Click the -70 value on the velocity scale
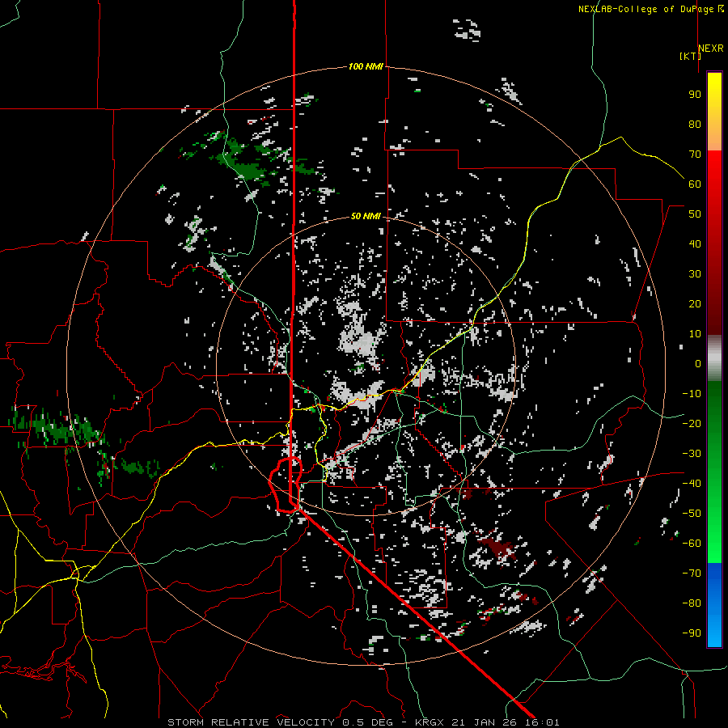 692,574
